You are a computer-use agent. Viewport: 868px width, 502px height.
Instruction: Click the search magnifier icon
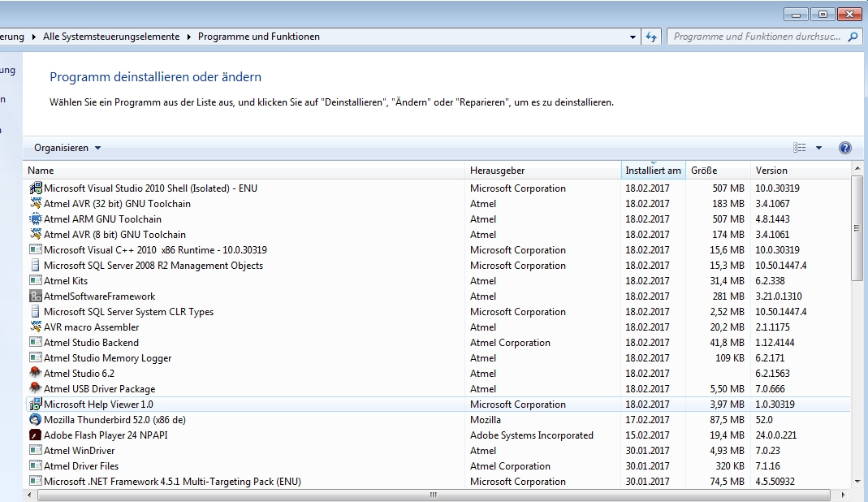(853, 37)
